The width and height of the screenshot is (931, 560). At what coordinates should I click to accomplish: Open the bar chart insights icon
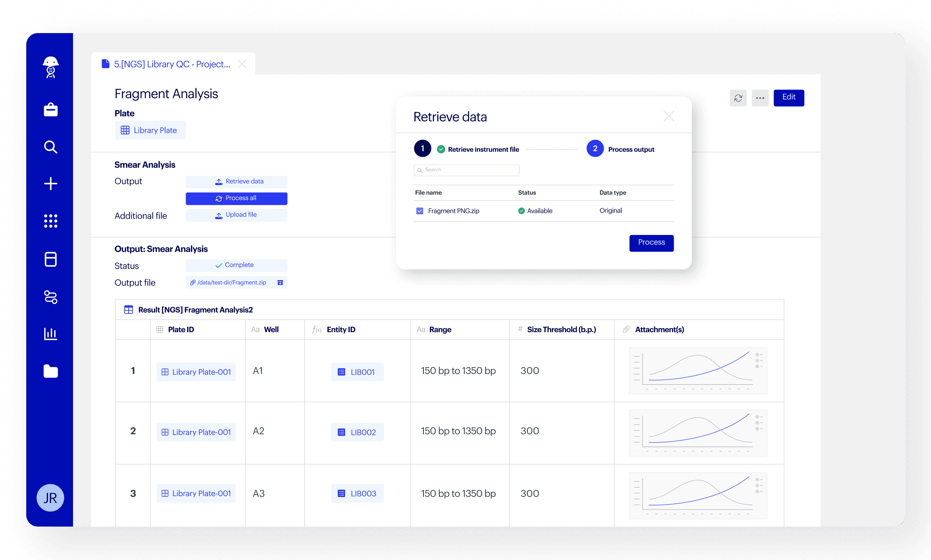pos(50,334)
